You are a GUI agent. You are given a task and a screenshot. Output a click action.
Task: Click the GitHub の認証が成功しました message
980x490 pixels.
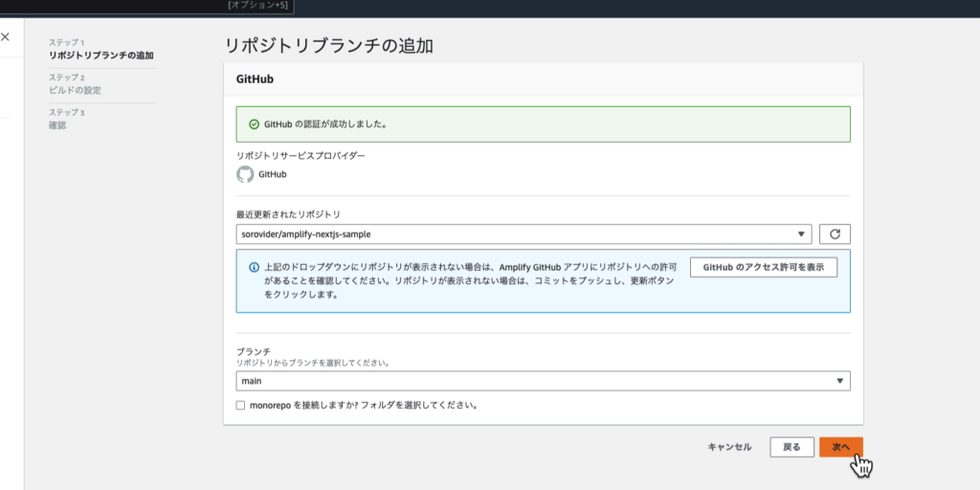click(x=325, y=124)
